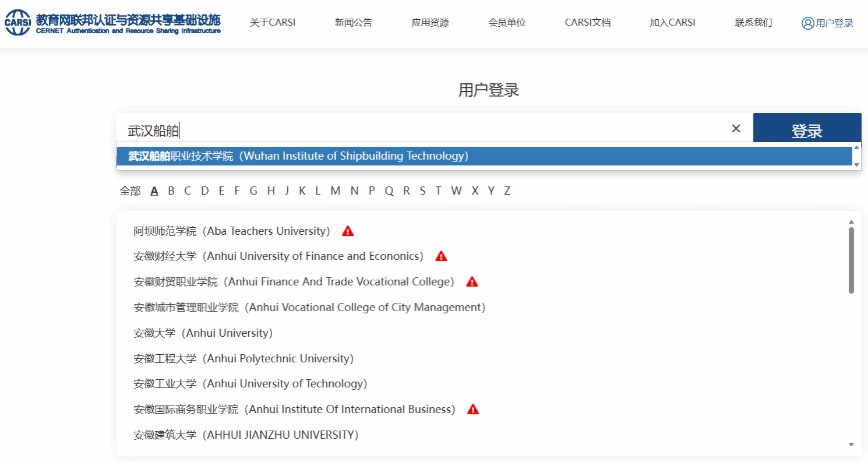
Task: Click warning icon beside Aba Teachers University
Action: [348, 231]
